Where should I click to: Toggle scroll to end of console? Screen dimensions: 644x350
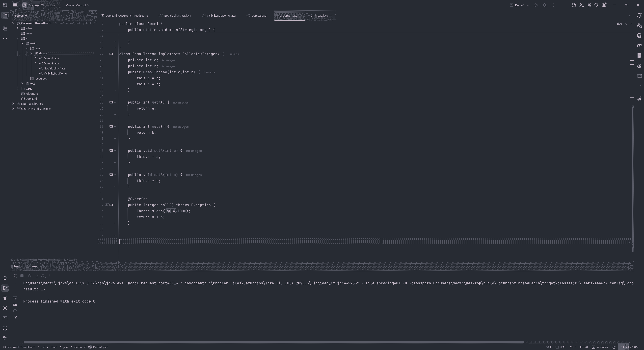click(x=15, y=305)
